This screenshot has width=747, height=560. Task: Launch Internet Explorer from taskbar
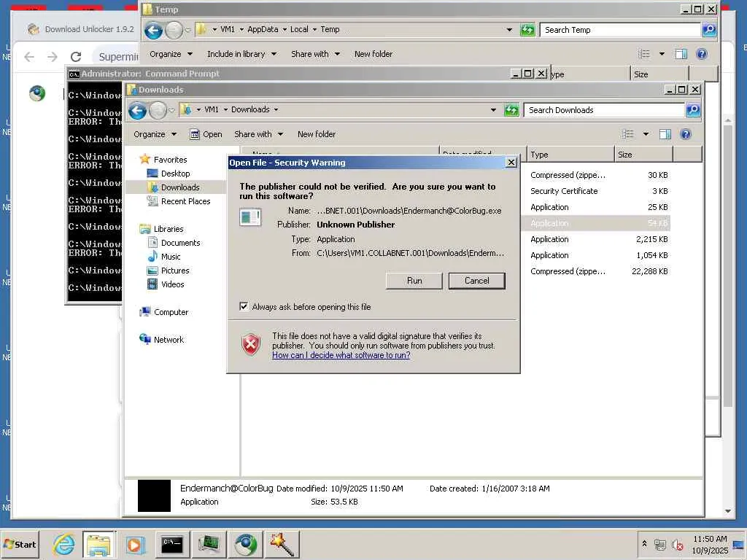point(63,544)
